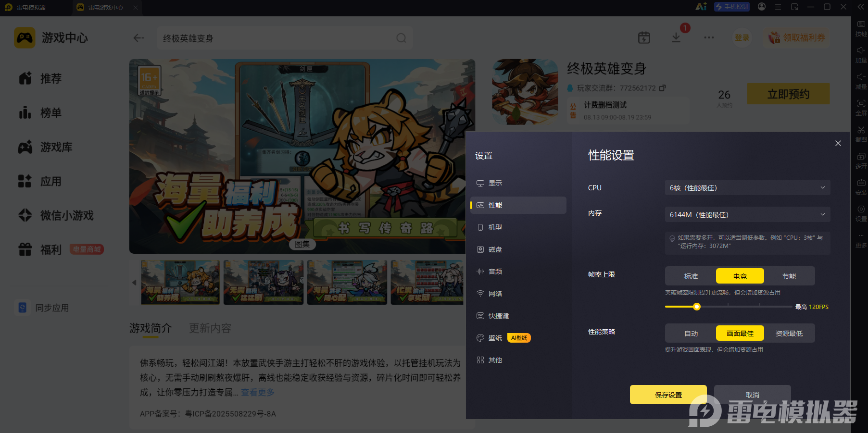The width and height of the screenshot is (868, 433).
Task: Open 微信小游戏 in game center sidebar
Action: [x=56, y=215]
